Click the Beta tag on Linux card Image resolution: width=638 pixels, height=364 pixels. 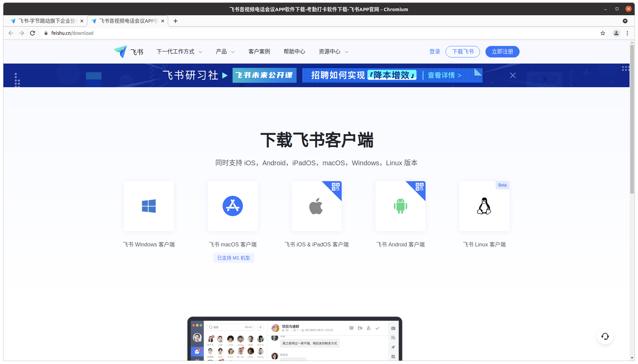pyautogui.click(x=502, y=185)
